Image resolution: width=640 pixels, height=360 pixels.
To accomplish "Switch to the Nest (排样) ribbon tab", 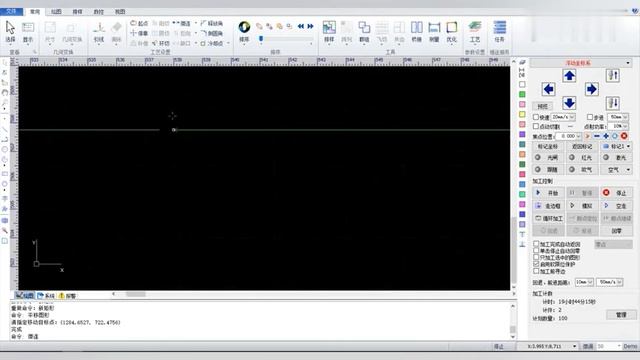I will tap(78, 11).
